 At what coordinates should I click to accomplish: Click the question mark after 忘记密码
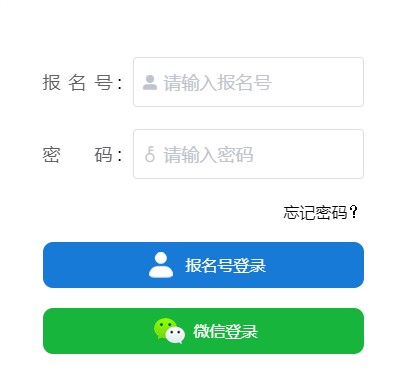[354, 212]
